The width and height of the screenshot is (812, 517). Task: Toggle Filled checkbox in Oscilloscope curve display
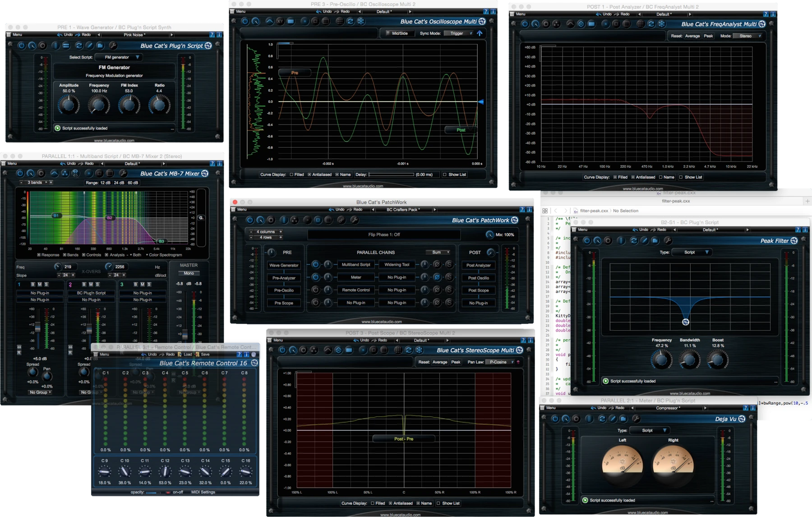(x=291, y=175)
